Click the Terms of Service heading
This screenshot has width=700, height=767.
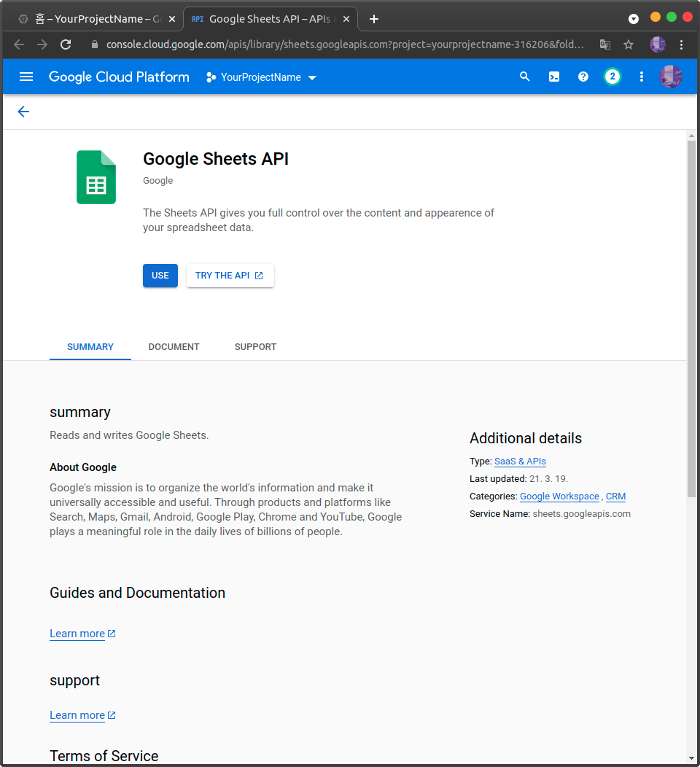point(104,756)
